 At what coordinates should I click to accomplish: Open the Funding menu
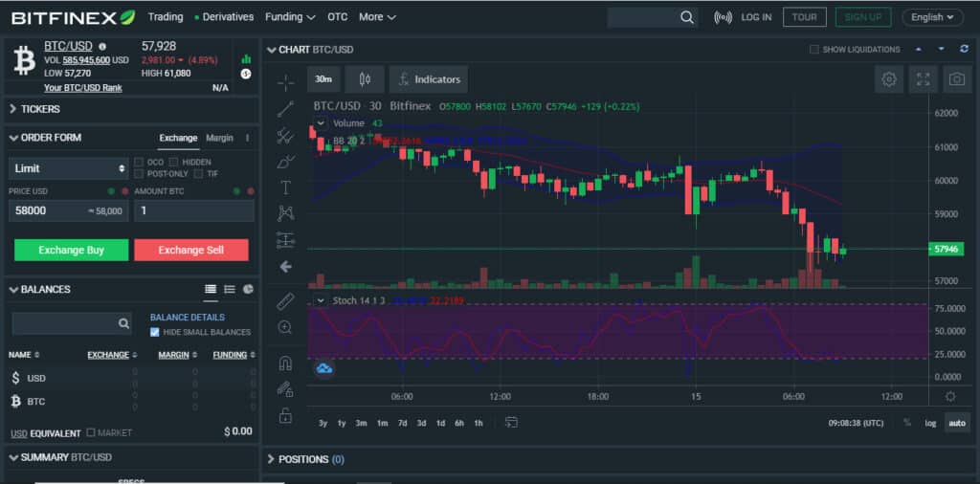coord(290,17)
